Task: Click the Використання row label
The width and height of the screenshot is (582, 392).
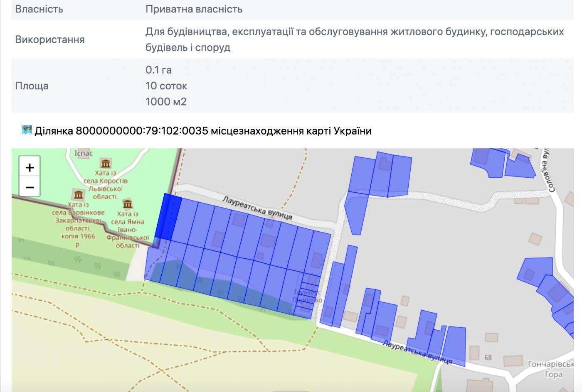Action: coord(50,39)
